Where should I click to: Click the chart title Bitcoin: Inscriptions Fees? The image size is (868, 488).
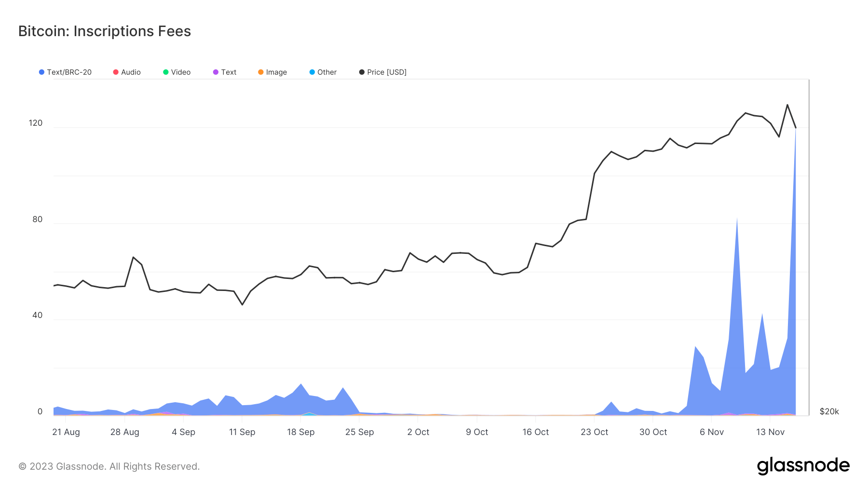click(105, 31)
